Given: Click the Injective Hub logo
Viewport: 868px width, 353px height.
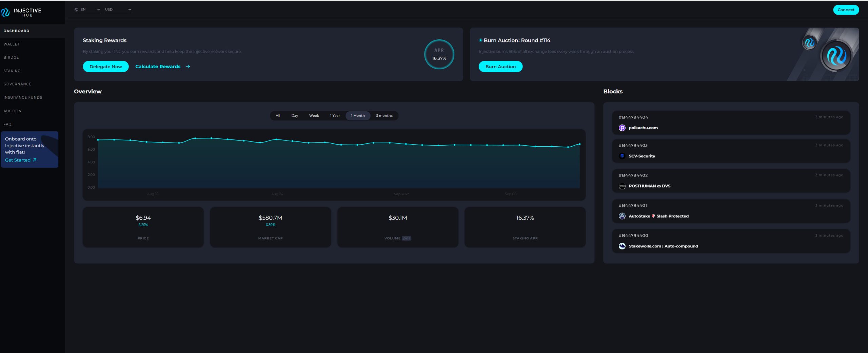Looking at the screenshot, I should coord(21,12).
